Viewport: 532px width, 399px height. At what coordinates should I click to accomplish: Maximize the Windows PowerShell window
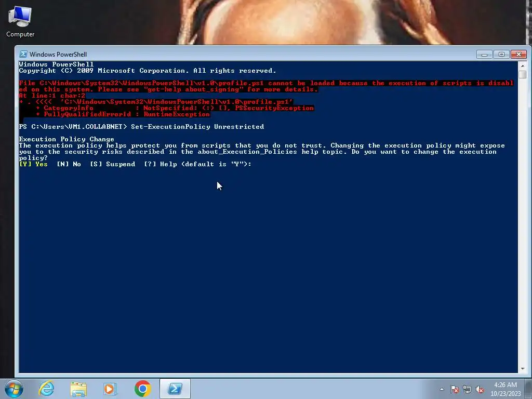(x=501, y=54)
